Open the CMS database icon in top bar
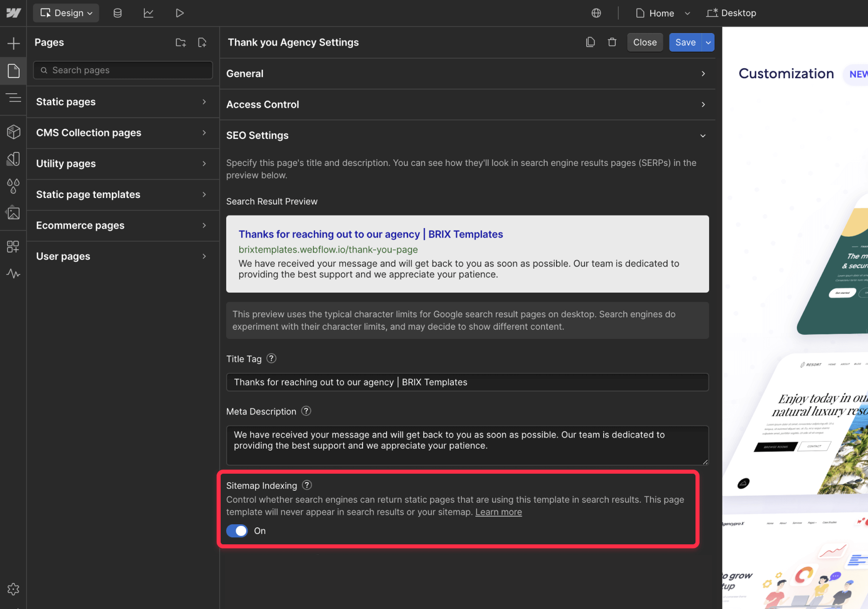Image resolution: width=868 pixels, height=609 pixels. [118, 13]
